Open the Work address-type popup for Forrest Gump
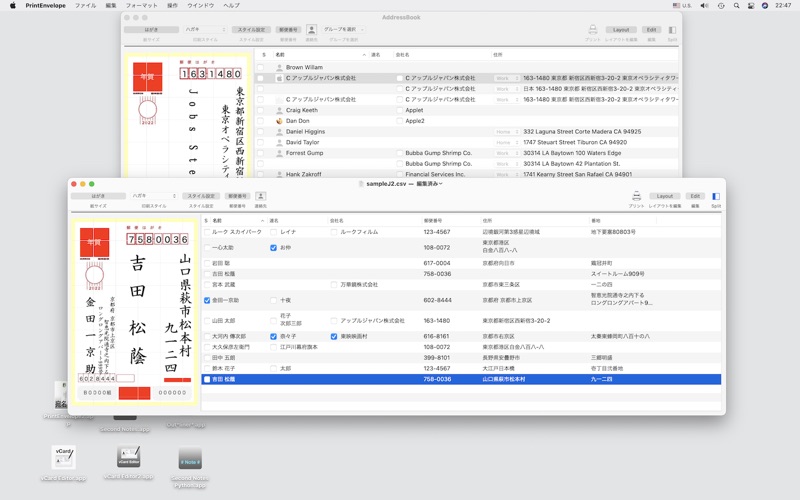 (507, 153)
